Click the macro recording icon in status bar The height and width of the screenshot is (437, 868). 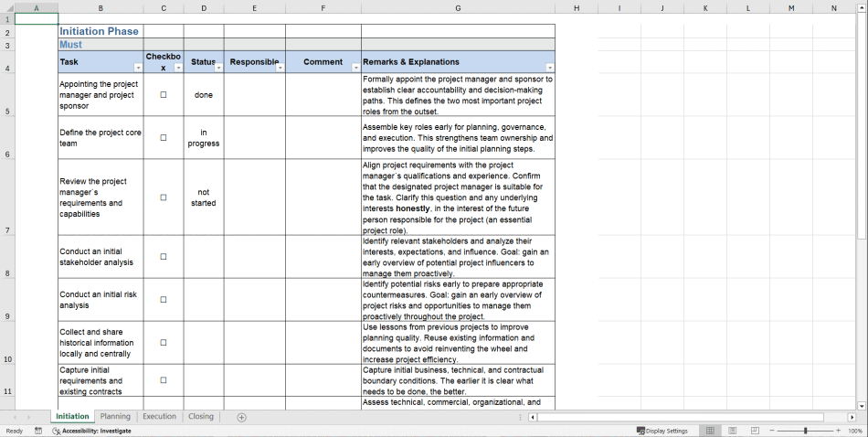(x=38, y=431)
